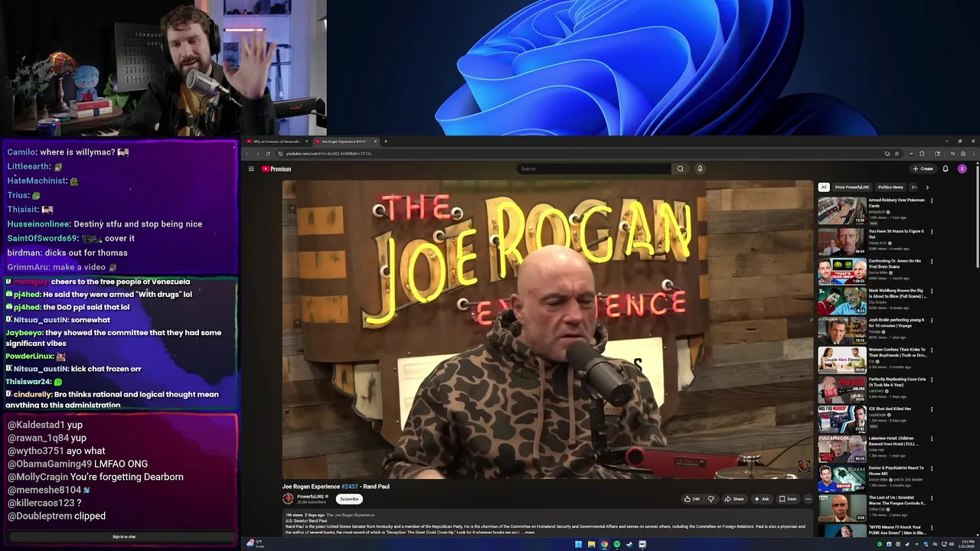Start voice search with the microphone icon

pyautogui.click(x=700, y=168)
